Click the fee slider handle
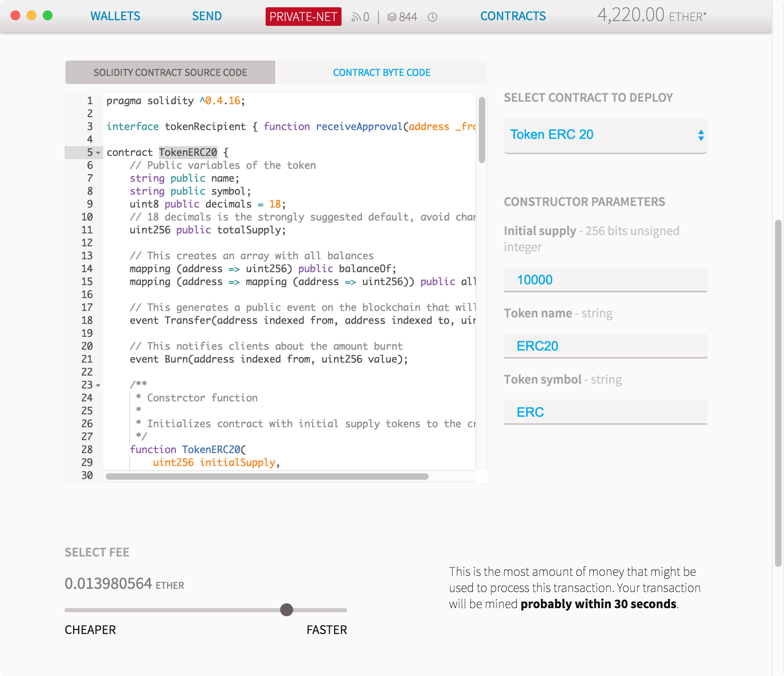Screen dimensions: 784x676 pos(287,610)
